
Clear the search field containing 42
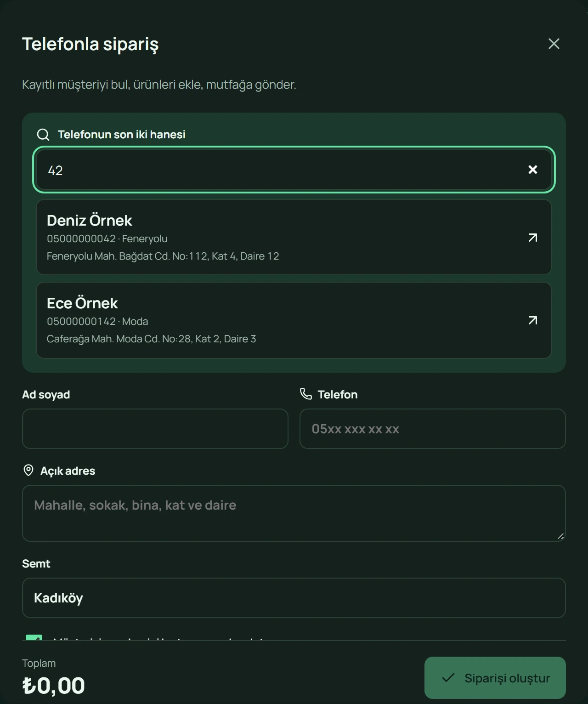click(x=533, y=170)
